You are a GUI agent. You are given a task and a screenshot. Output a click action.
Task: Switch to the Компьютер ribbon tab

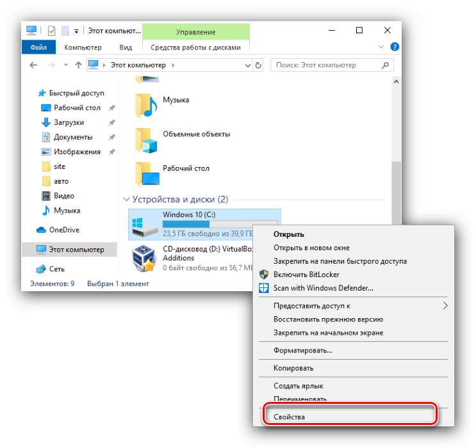pos(83,47)
